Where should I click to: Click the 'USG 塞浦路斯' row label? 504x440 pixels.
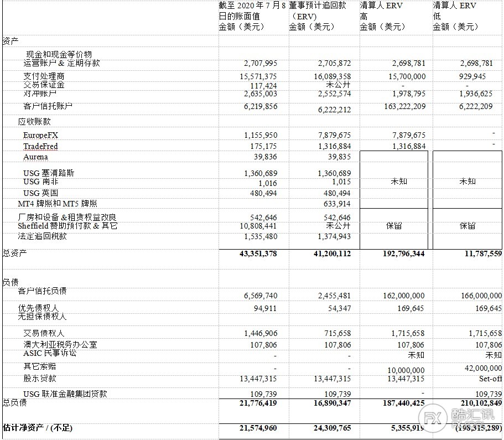[49, 173]
